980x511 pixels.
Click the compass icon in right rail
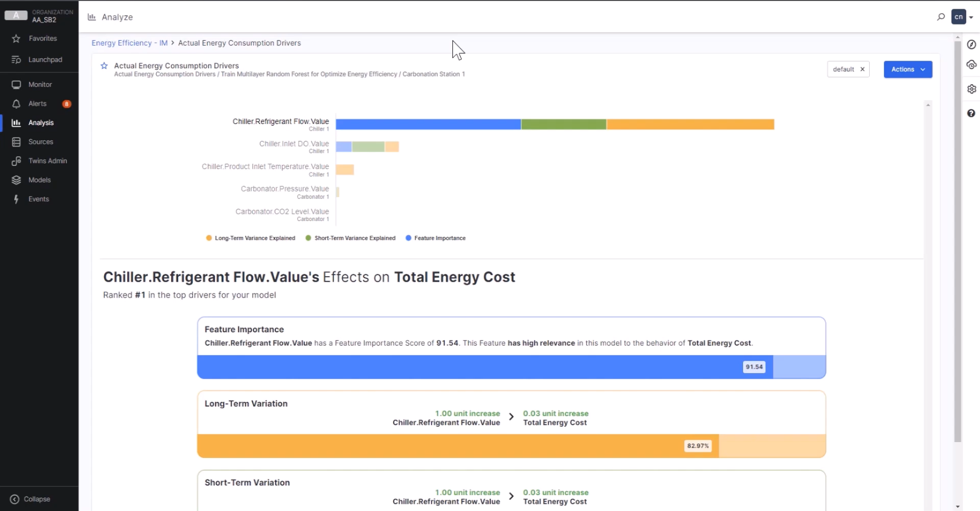click(x=971, y=45)
